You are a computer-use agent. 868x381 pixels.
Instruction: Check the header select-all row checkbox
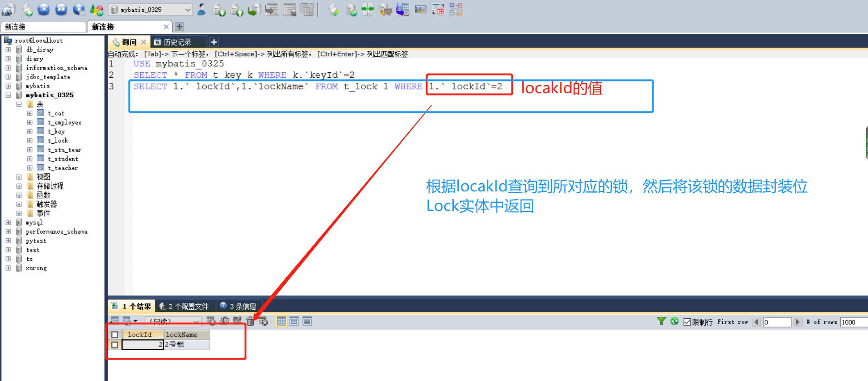(115, 335)
